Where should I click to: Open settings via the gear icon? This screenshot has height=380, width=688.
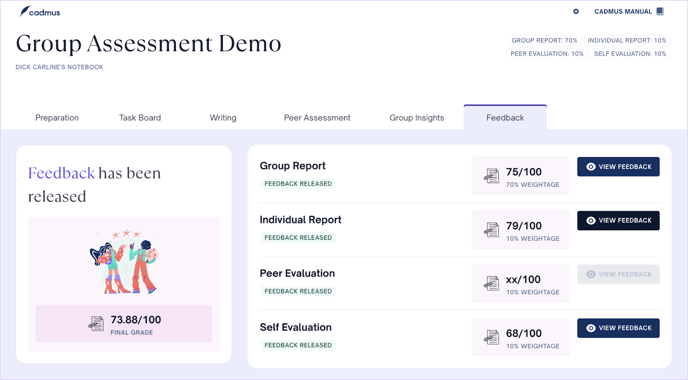(x=576, y=11)
